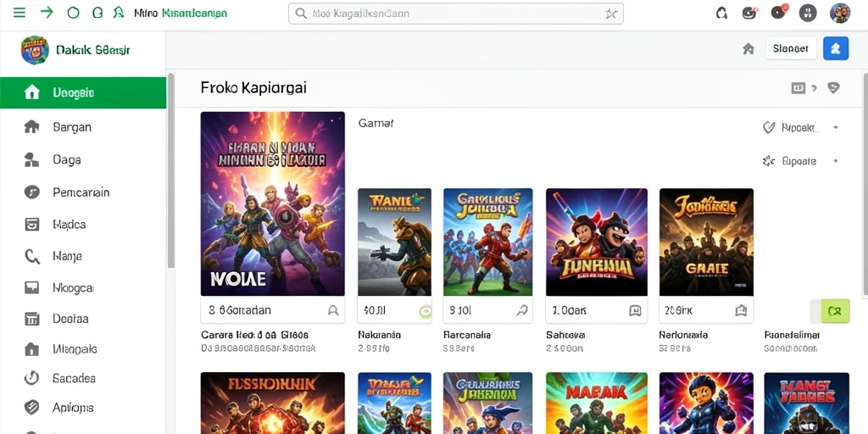Click the sidebar vertical scrollbar

(171, 170)
